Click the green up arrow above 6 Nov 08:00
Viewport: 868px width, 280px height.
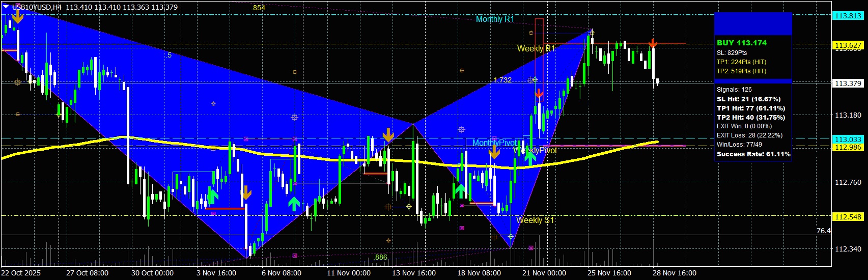tap(294, 204)
